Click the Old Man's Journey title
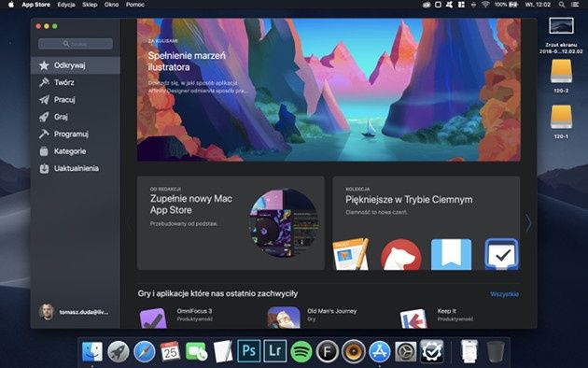The height and width of the screenshot is (368, 588). (x=332, y=311)
